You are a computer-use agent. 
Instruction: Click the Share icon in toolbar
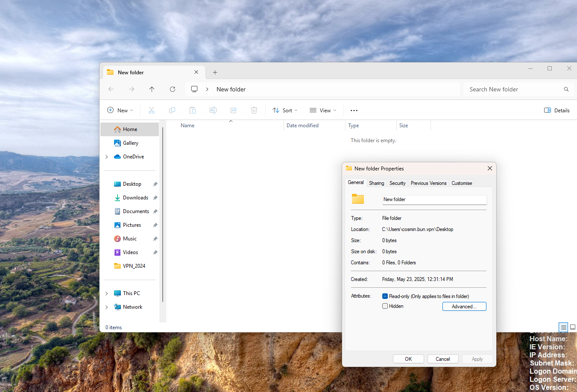pos(234,110)
